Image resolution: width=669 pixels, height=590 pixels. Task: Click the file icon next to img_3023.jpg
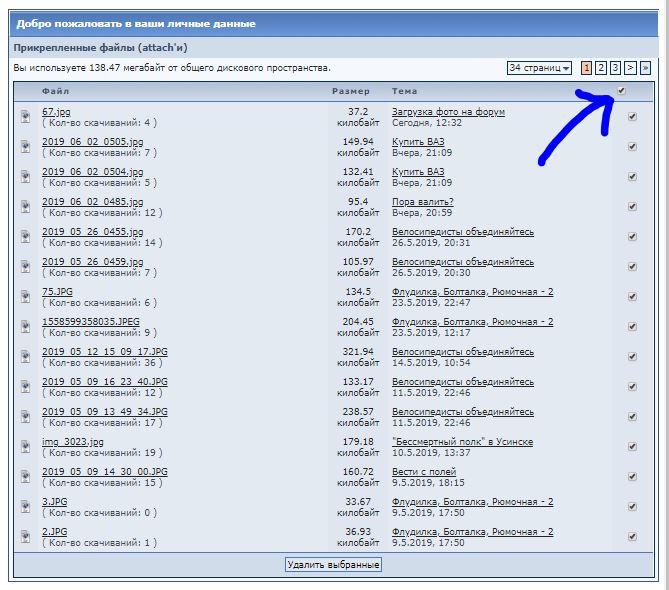pyautogui.click(x=25, y=447)
